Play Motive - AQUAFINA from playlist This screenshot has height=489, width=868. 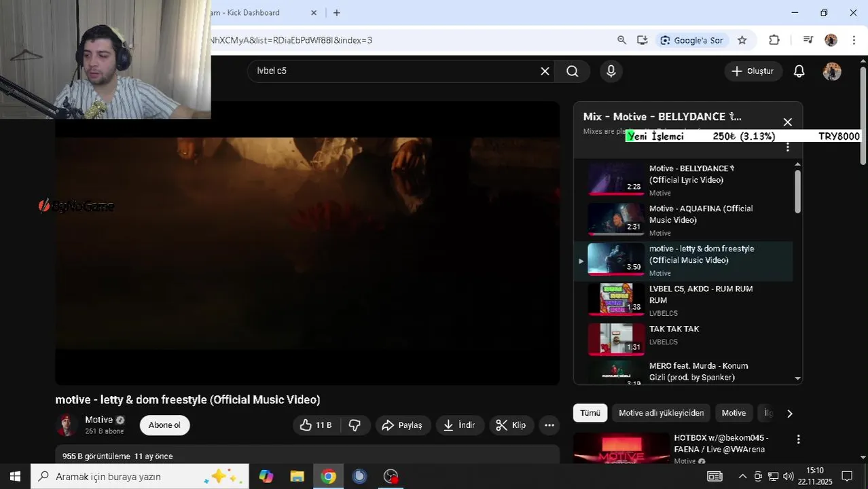683,220
